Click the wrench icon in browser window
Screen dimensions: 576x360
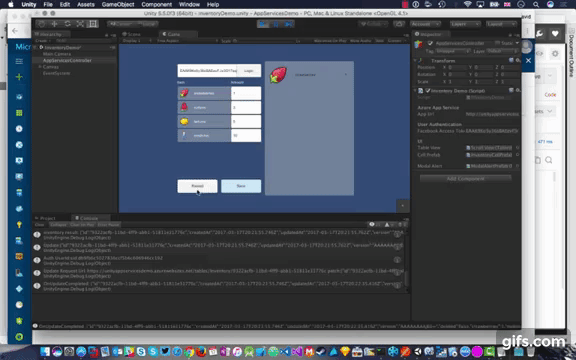click(x=539, y=33)
